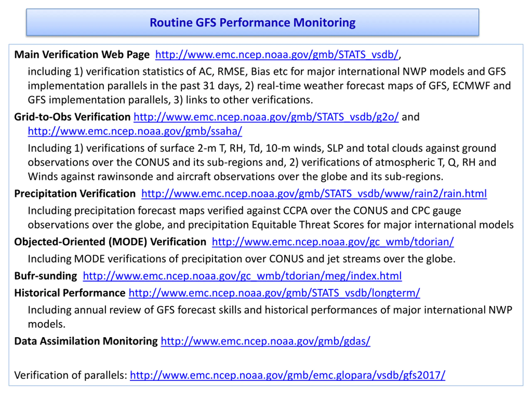
Task: Click the 'Data Assimilation Monitoring' heading
Action: coord(86,341)
